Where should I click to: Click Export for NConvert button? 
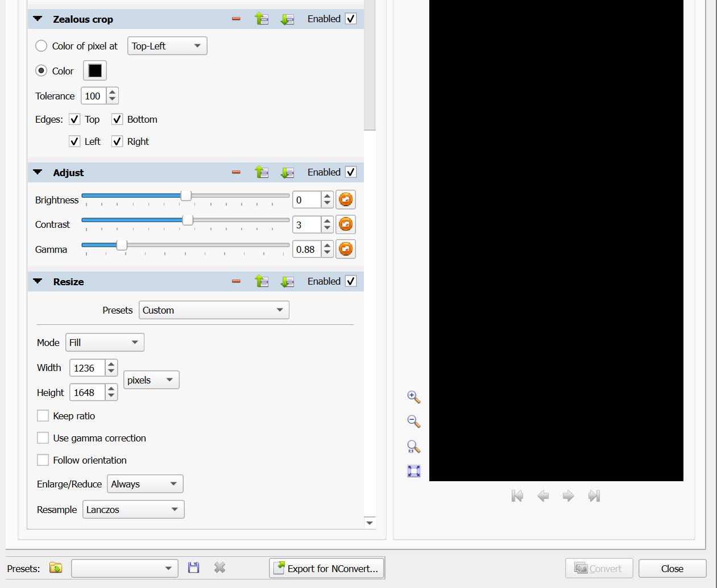pos(326,568)
